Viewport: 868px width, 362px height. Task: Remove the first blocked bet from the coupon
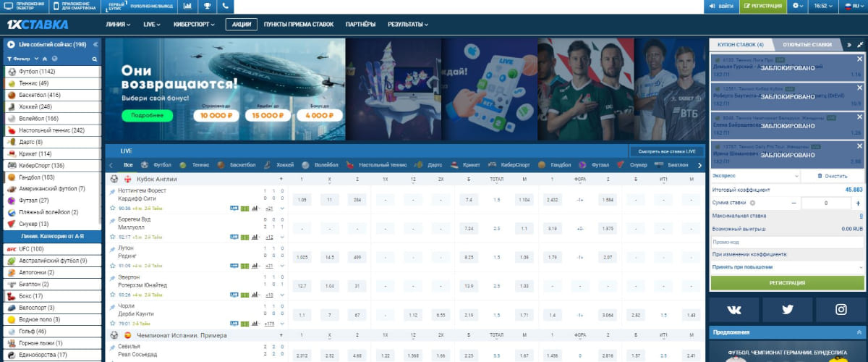860,59
